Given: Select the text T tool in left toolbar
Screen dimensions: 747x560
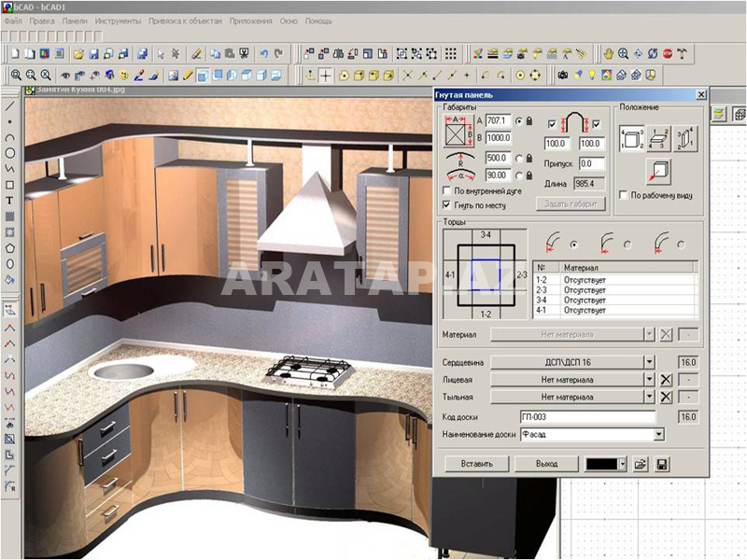Looking at the screenshot, I should click(9, 201).
